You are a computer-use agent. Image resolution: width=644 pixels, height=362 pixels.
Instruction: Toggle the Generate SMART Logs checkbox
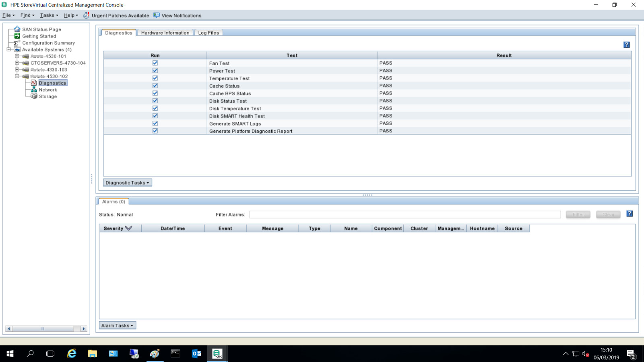click(155, 123)
